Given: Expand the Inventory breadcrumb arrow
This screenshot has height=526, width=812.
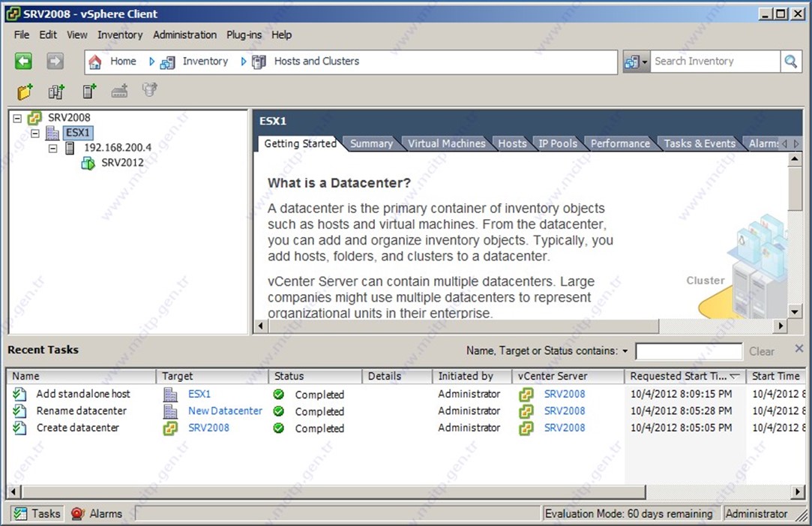Looking at the screenshot, I should point(244,62).
